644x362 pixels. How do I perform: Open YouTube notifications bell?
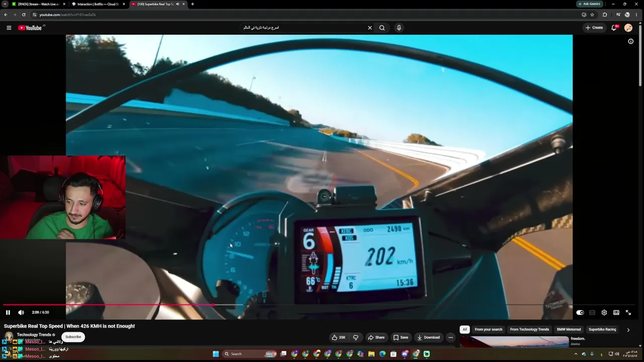pyautogui.click(x=614, y=28)
